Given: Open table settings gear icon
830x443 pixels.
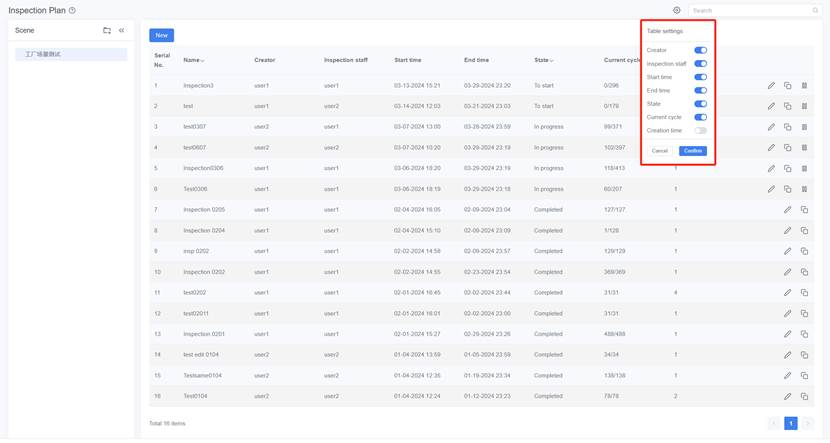Looking at the screenshot, I should (677, 10).
